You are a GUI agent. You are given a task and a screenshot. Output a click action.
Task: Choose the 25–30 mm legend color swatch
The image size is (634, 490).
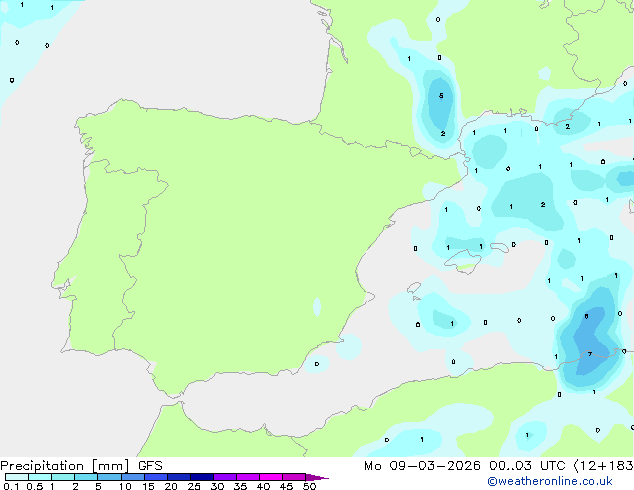[202, 477]
